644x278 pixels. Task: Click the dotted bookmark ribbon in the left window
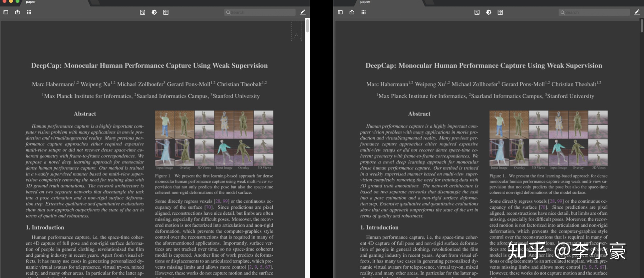pyautogui.click(x=296, y=31)
